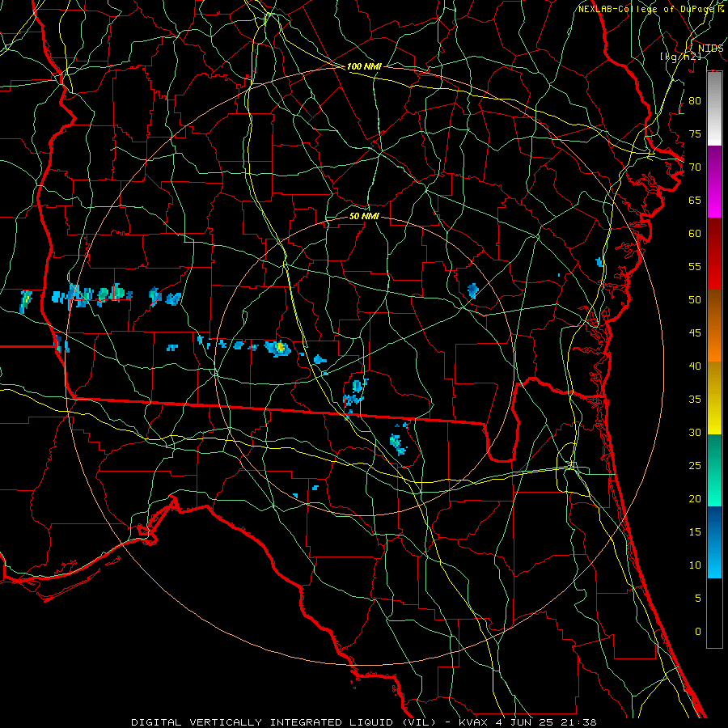This screenshot has height=728, width=728.
Task: Click the 10 value on the VIL scale
Action: (695, 565)
